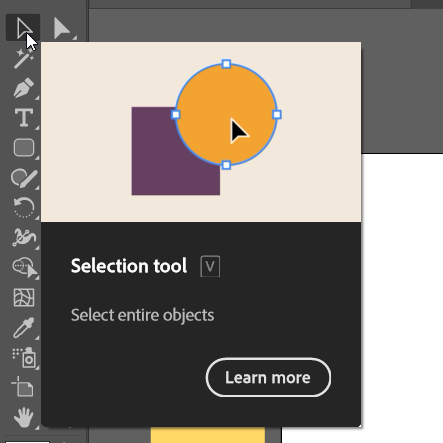Activate the Rotate tool
This screenshot has width=443, height=443.
(x=24, y=207)
